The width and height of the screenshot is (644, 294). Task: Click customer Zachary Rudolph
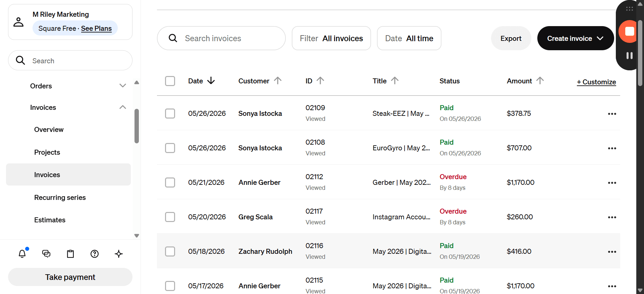(x=265, y=251)
